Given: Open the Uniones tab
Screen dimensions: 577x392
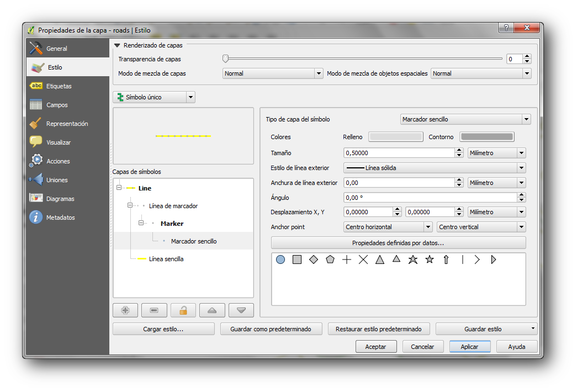Looking at the screenshot, I should [68, 179].
